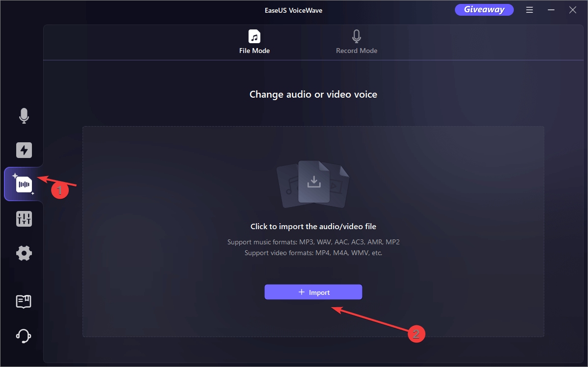Click the Import button
The image size is (588, 367).
tap(313, 292)
